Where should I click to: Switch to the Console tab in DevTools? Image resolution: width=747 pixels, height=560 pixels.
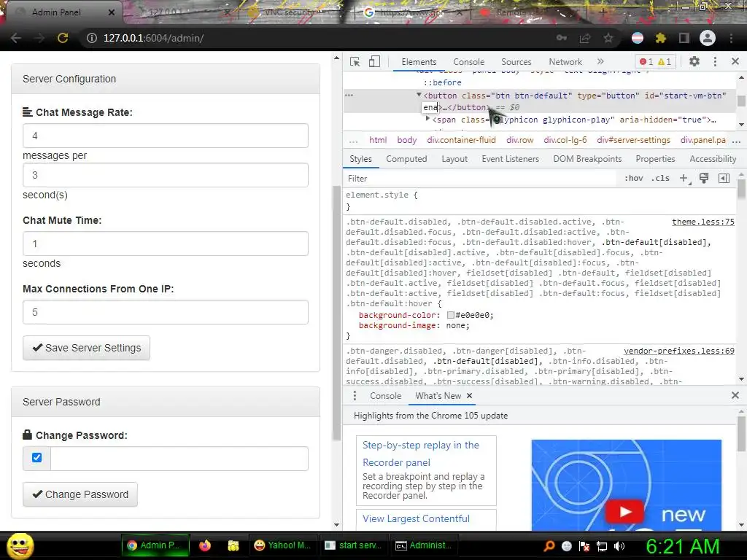coord(469,62)
